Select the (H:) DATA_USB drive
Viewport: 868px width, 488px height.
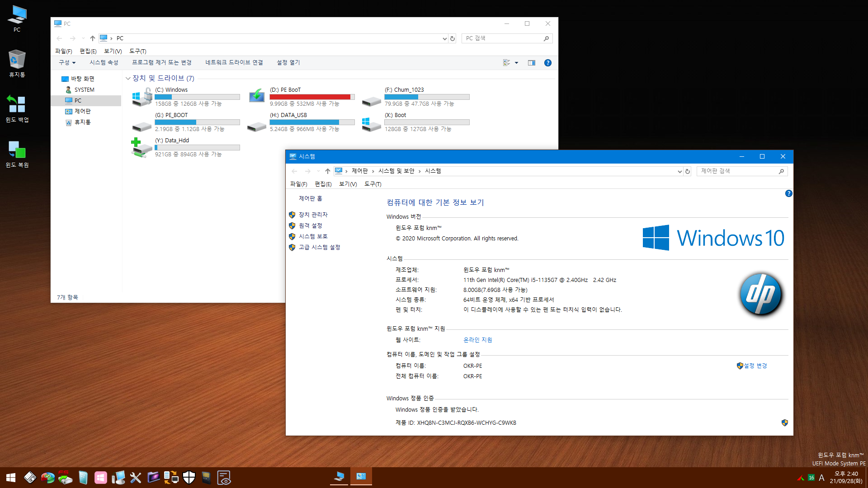[301, 122]
